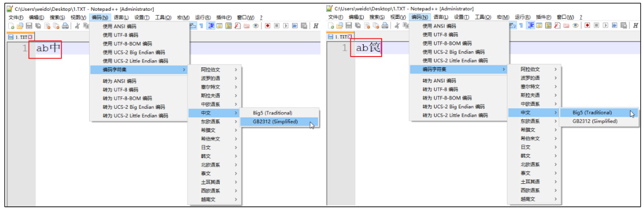Choose GB2312 (Simplified) in right window
Viewport: 644px width, 208px height.
pos(599,121)
